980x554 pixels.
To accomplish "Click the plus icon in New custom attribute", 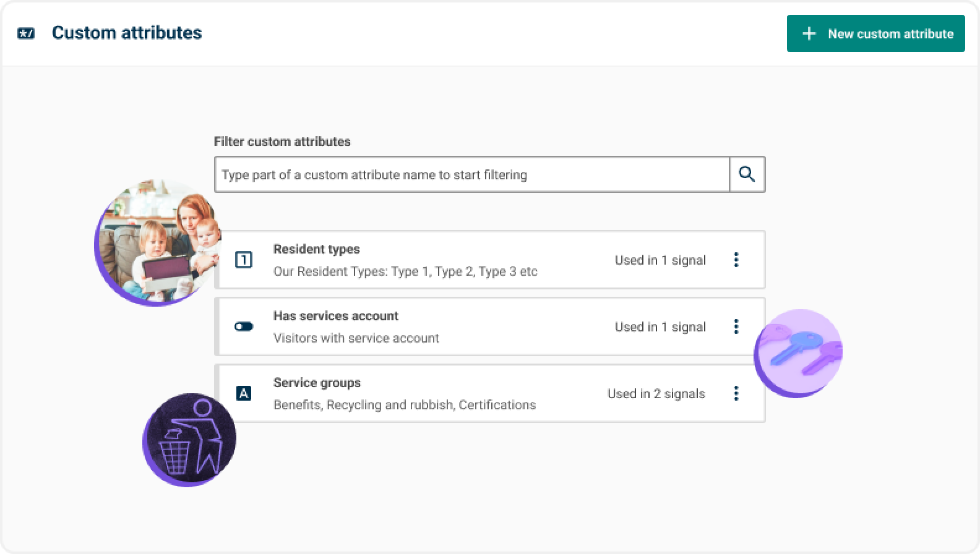I will coord(809,33).
